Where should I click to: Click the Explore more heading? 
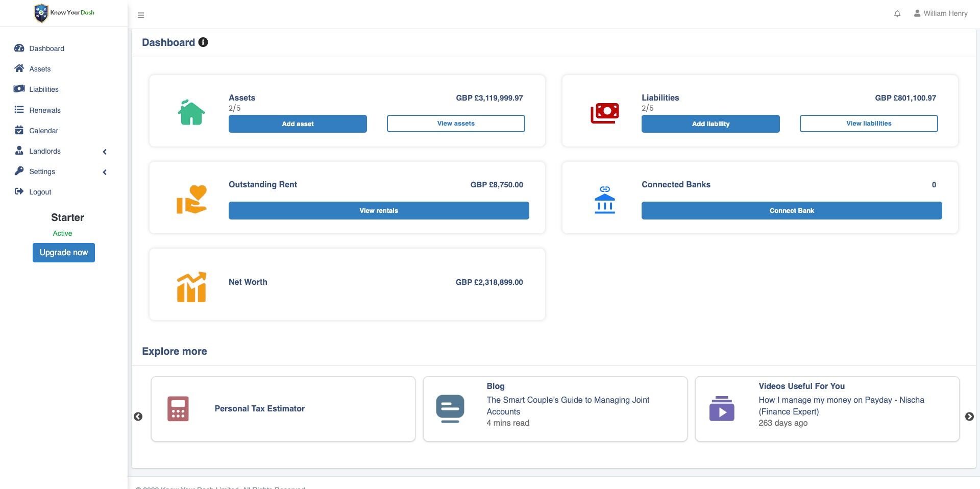coord(175,351)
